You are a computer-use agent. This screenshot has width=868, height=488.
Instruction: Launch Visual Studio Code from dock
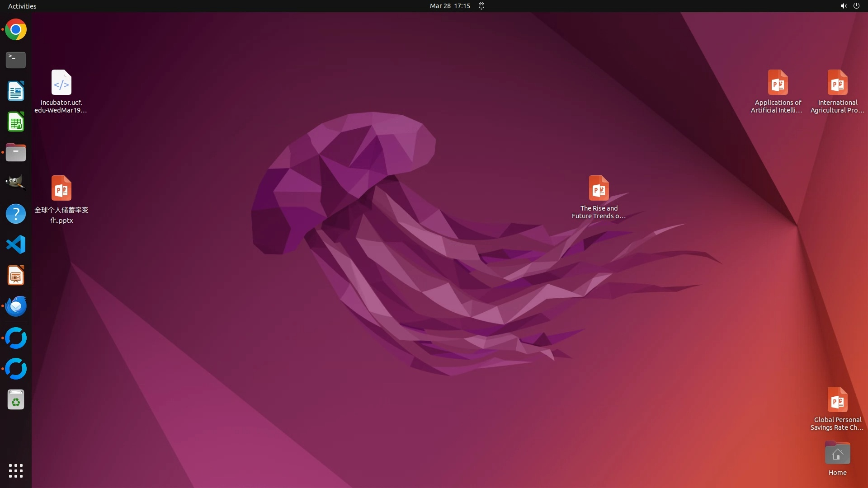(16, 244)
